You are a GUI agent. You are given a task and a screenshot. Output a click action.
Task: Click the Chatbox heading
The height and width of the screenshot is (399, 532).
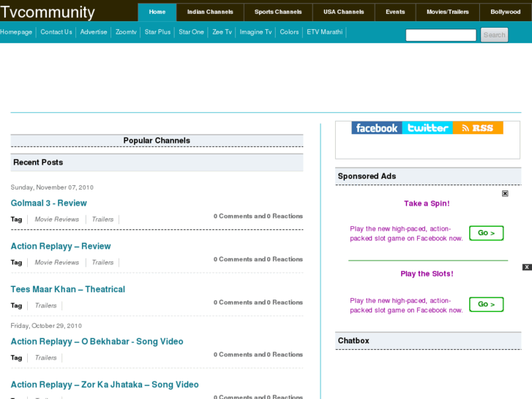tap(353, 340)
